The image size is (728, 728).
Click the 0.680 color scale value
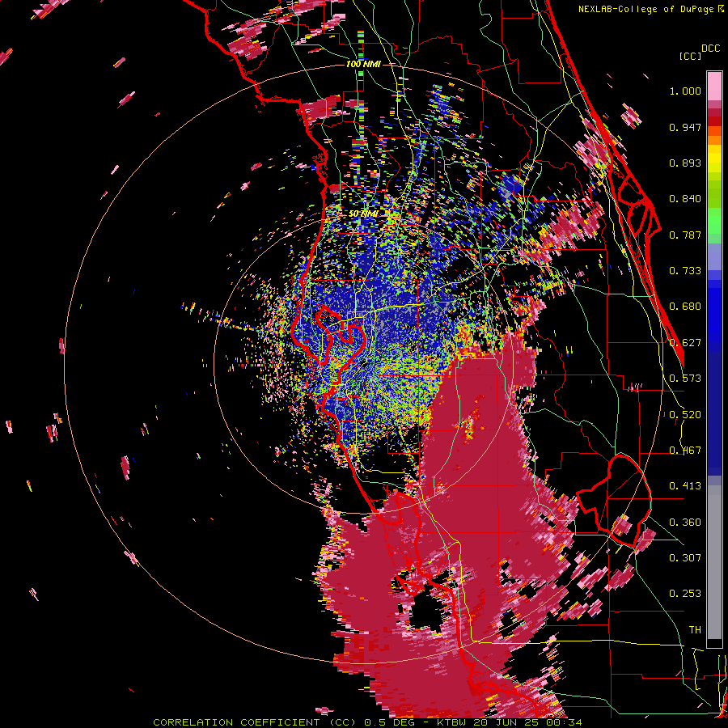pyautogui.click(x=685, y=307)
